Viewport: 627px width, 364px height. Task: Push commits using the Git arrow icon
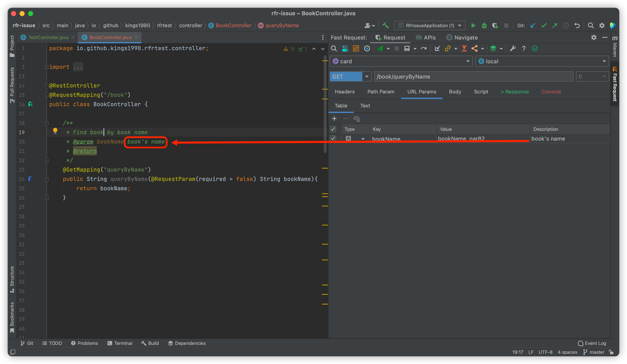(555, 25)
